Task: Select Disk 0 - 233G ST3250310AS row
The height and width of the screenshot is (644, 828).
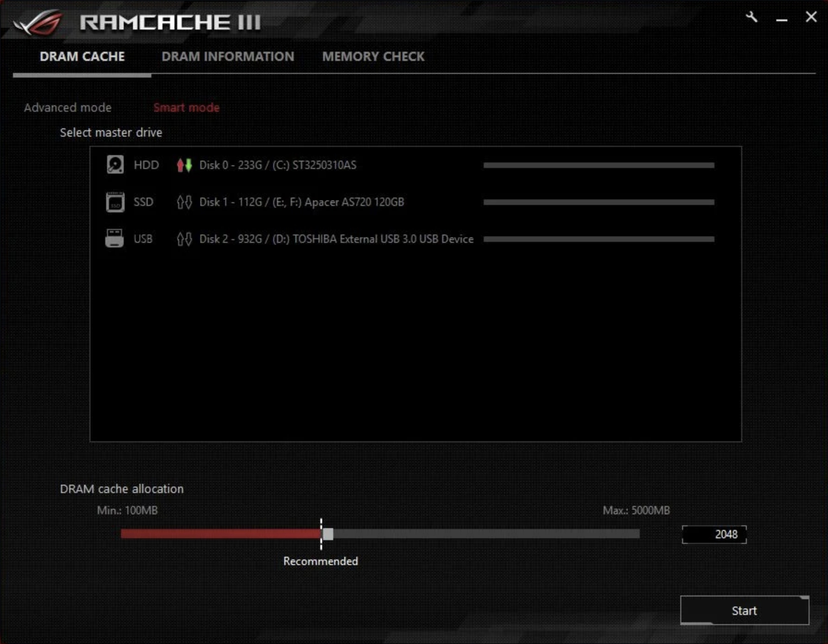Action: (415, 165)
